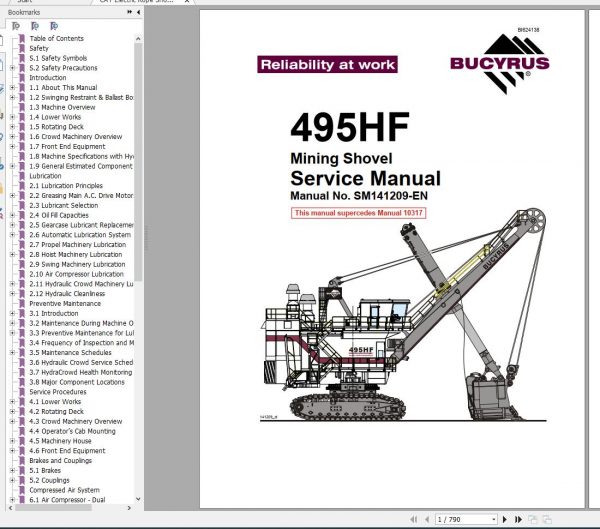The width and height of the screenshot is (600, 529).
Task: Select the 3.1 Introduction bookmark
Action: (54, 313)
